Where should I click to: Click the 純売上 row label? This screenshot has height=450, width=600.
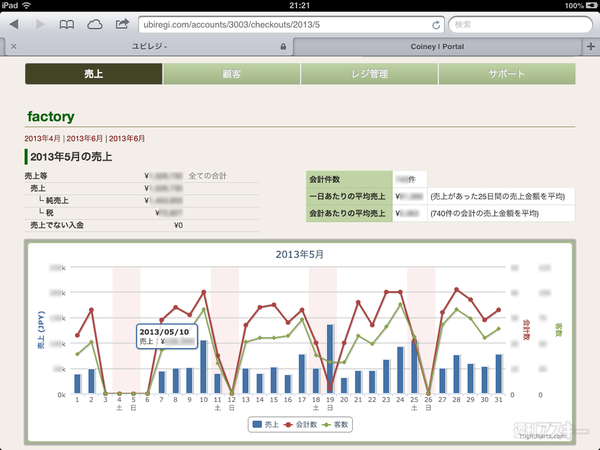click(x=57, y=200)
